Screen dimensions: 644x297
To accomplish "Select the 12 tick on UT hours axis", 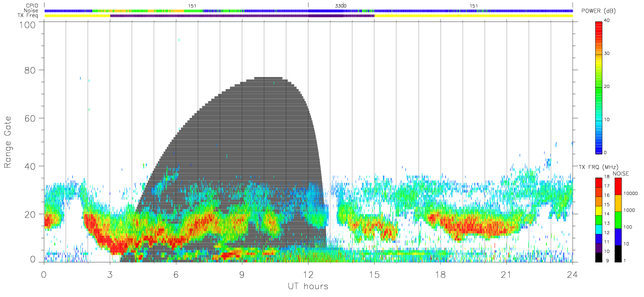I will coord(308,274).
